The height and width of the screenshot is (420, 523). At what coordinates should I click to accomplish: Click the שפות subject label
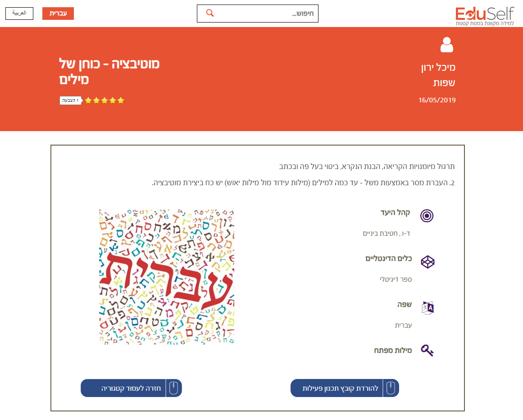tap(444, 83)
